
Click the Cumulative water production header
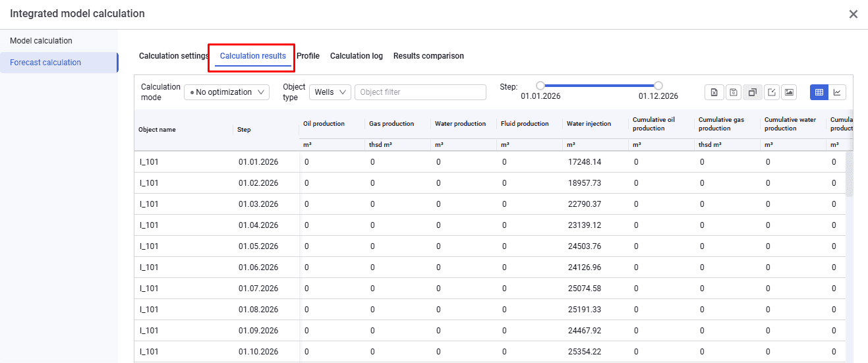tap(790, 124)
